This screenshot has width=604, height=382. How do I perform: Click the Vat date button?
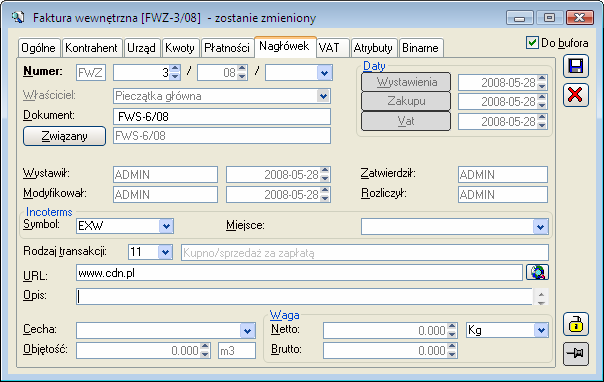(x=406, y=121)
